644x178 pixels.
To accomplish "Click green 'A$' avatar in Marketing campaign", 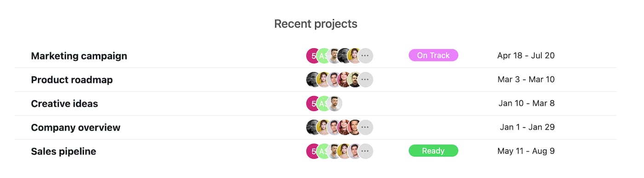I will (323, 56).
